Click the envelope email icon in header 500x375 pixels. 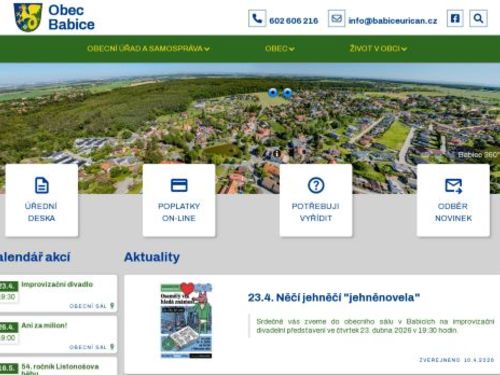pos(336,18)
